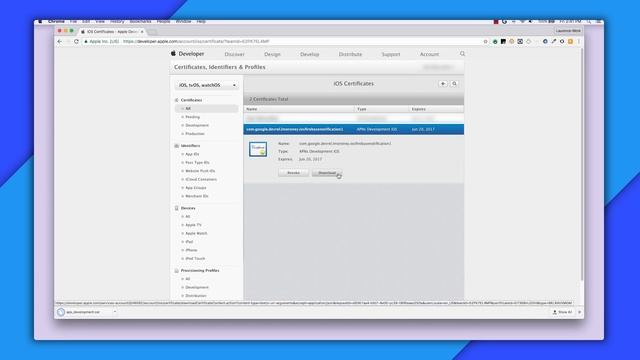Open the Help menu
The width and height of the screenshot is (640, 360).
tap(201, 21)
